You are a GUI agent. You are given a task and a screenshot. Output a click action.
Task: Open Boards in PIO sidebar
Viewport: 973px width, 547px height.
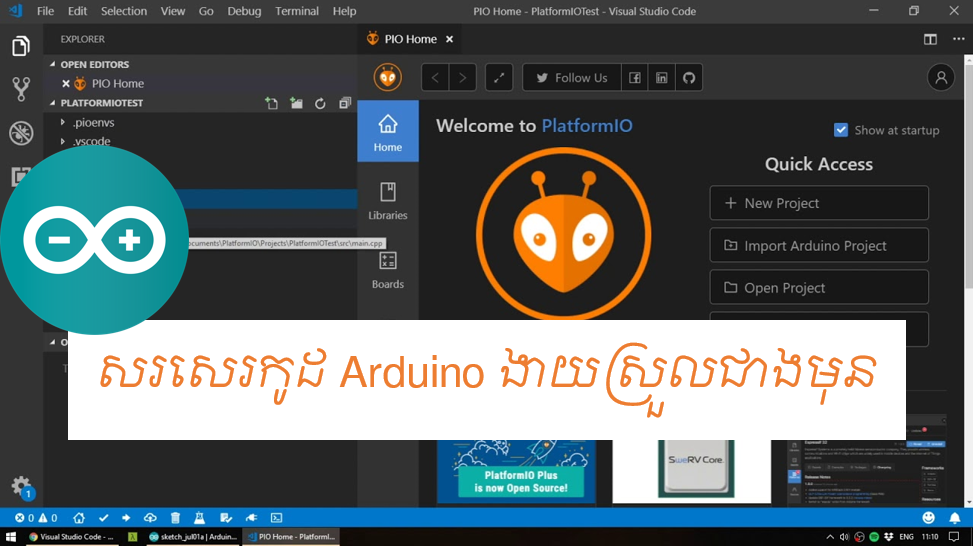coord(388,269)
